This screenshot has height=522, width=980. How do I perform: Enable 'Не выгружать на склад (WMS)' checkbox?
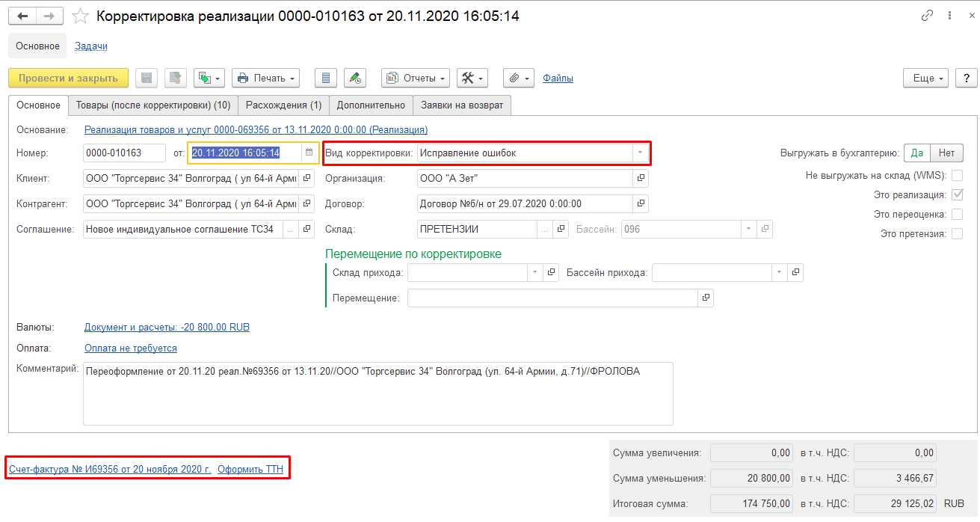pos(957,176)
